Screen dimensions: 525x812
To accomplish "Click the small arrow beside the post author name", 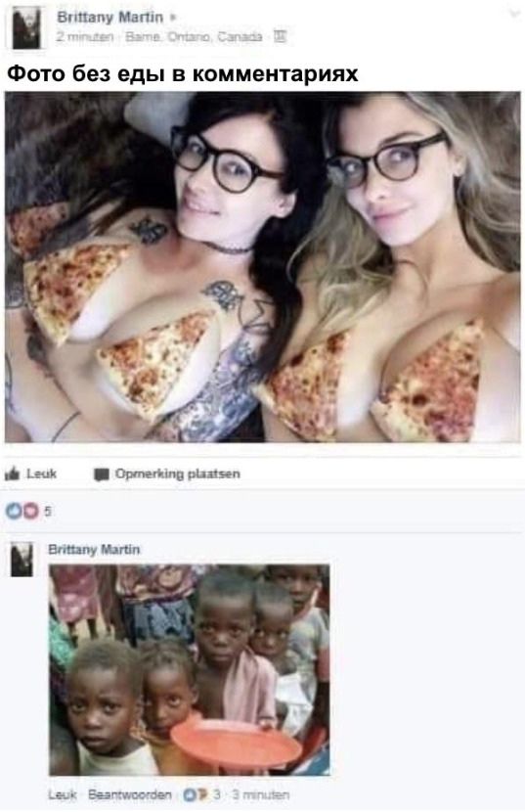I will point(173,17).
